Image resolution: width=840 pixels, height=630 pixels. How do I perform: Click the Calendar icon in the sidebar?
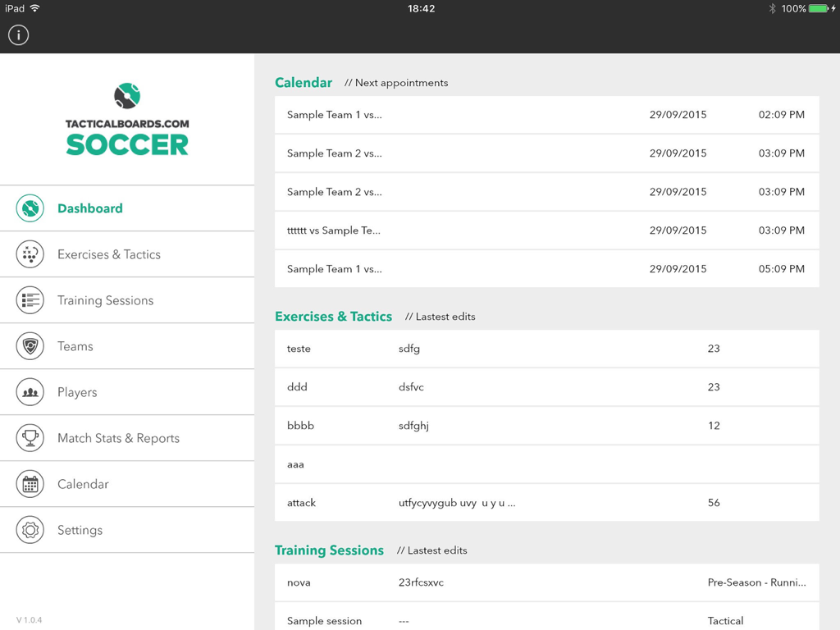(x=30, y=484)
